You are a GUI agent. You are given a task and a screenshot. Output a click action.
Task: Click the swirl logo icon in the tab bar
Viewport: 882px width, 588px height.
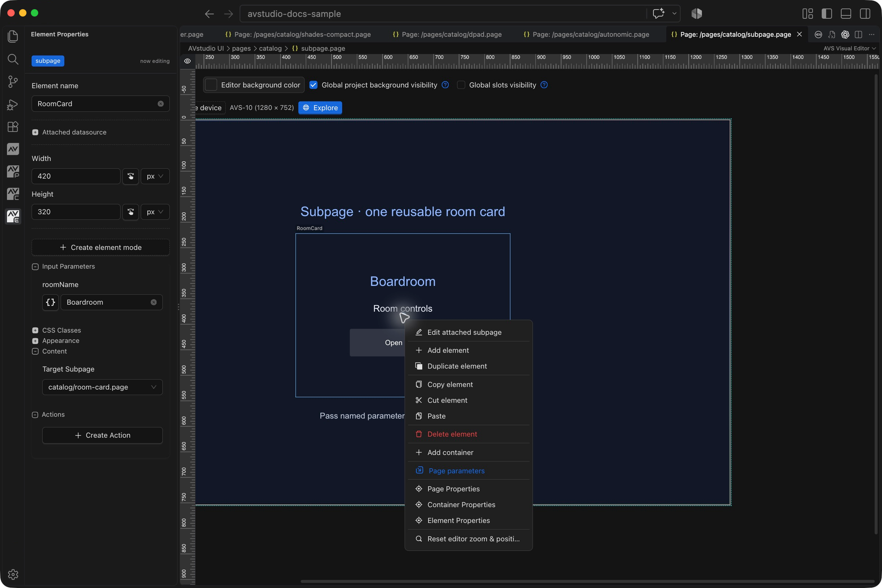[x=845, y=35]
